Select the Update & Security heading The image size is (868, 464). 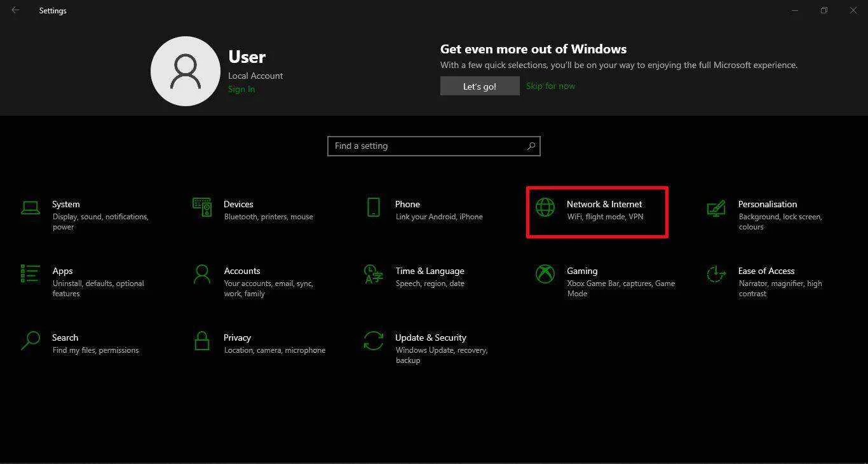(x=431, y=338)
